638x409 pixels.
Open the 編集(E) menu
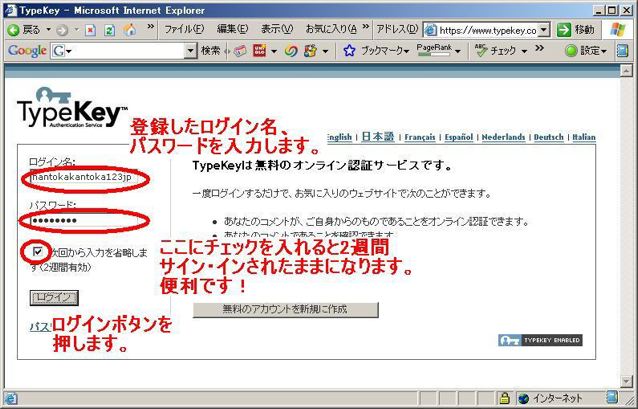tap(232, 29)
